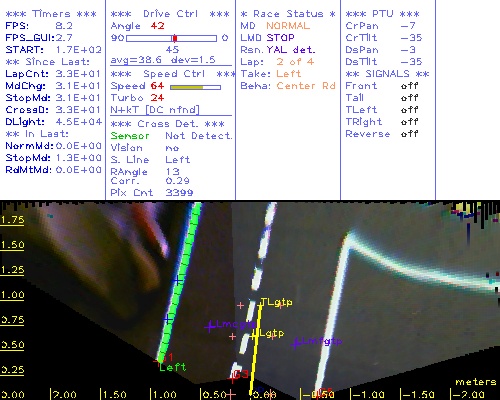Select the purple LLmcgtp marker

tap(231, 325)
